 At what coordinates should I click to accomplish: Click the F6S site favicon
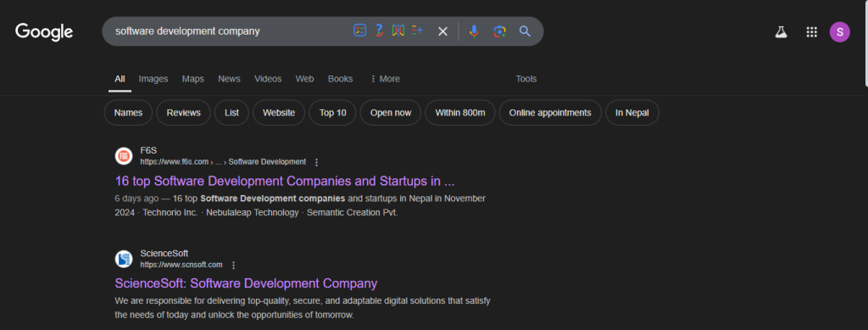tap(124, 156)
